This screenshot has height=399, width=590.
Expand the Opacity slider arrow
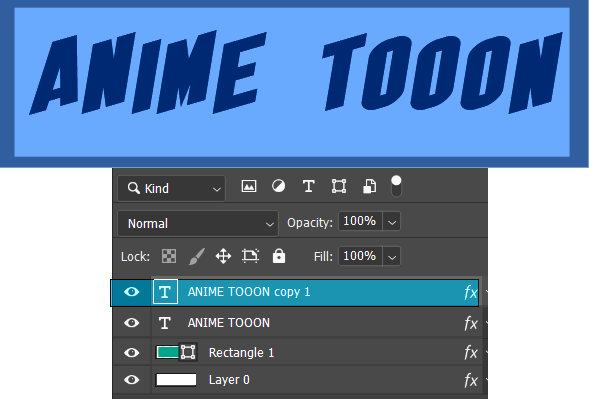click(392, 221)
